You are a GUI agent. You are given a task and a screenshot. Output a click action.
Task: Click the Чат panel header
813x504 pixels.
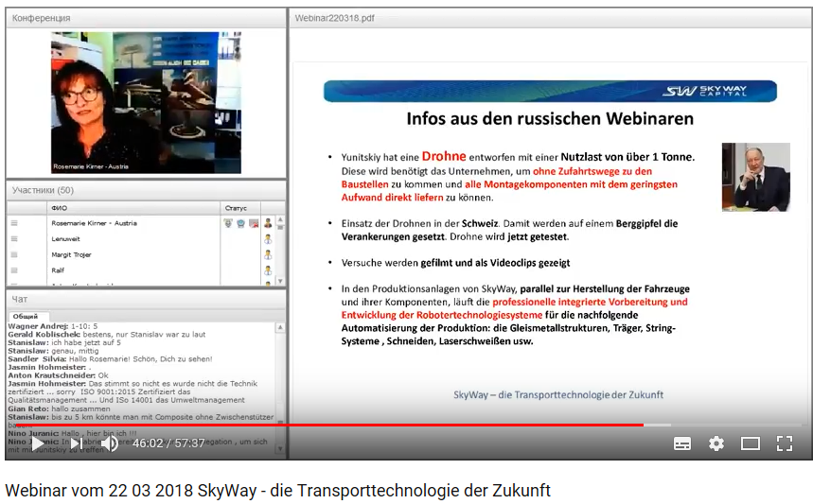tap(146, 299)
